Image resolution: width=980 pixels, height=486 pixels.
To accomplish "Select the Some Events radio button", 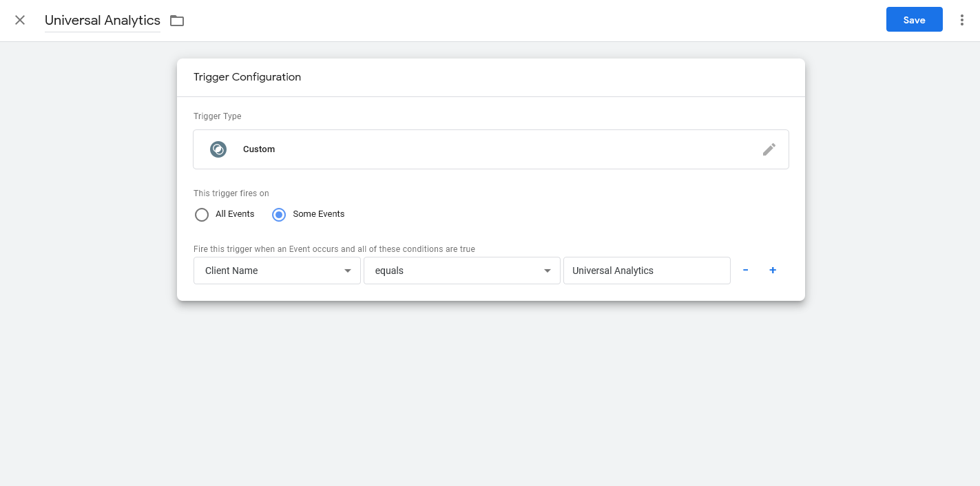I will click(x=279, y=215).
